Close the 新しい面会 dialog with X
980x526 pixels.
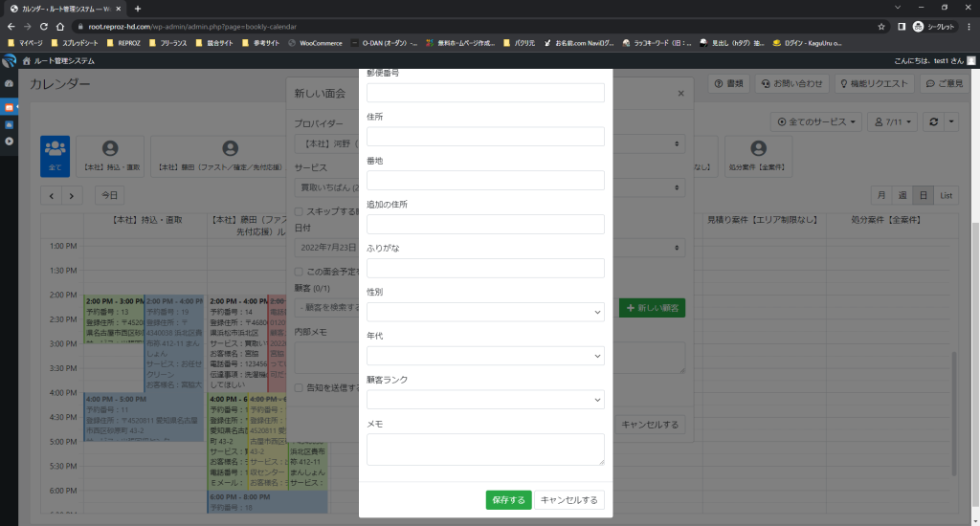(680, 94)
